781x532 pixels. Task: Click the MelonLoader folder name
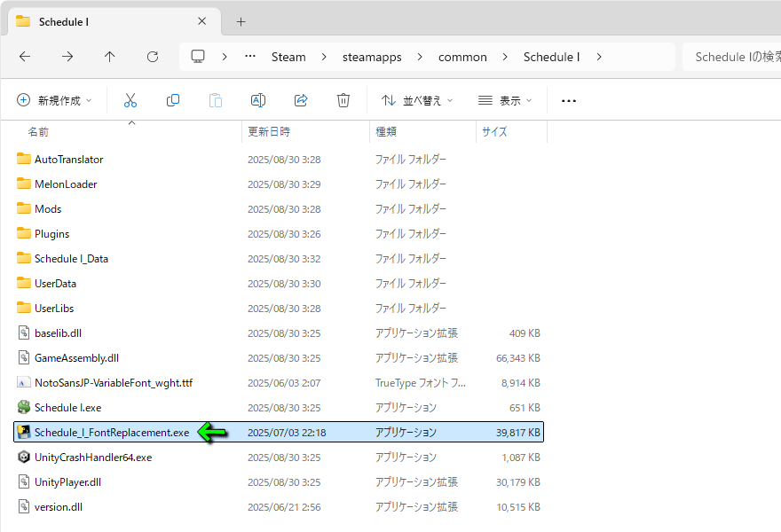tap(66, 184)
